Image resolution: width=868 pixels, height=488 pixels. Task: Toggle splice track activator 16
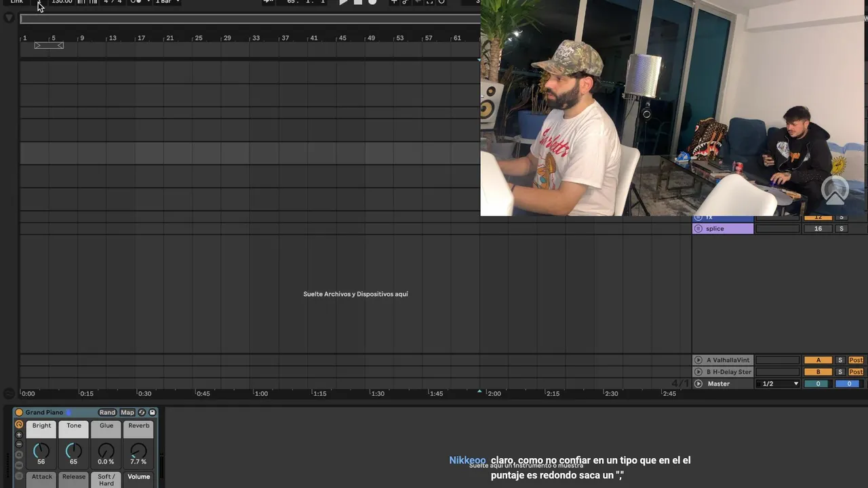(818, 228)
